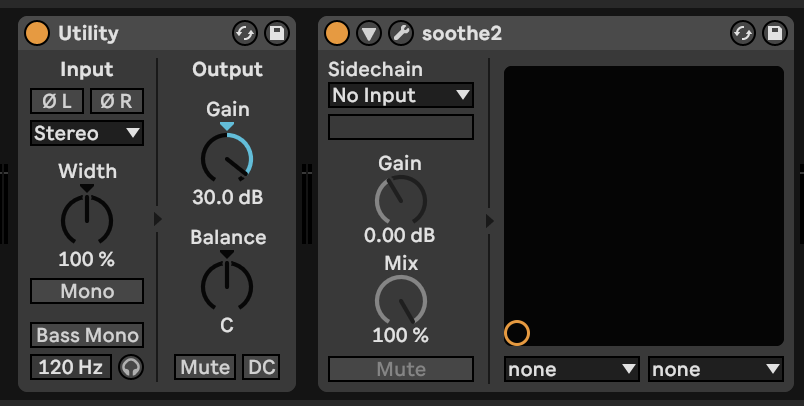Click the soothe2 Mix value 100 %

coord(400,335)
